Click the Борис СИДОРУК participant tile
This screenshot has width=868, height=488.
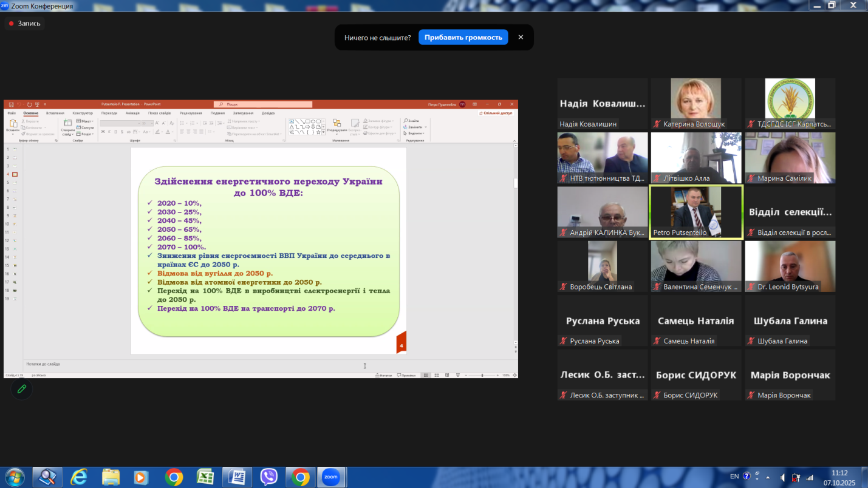[x=695, y=375]
